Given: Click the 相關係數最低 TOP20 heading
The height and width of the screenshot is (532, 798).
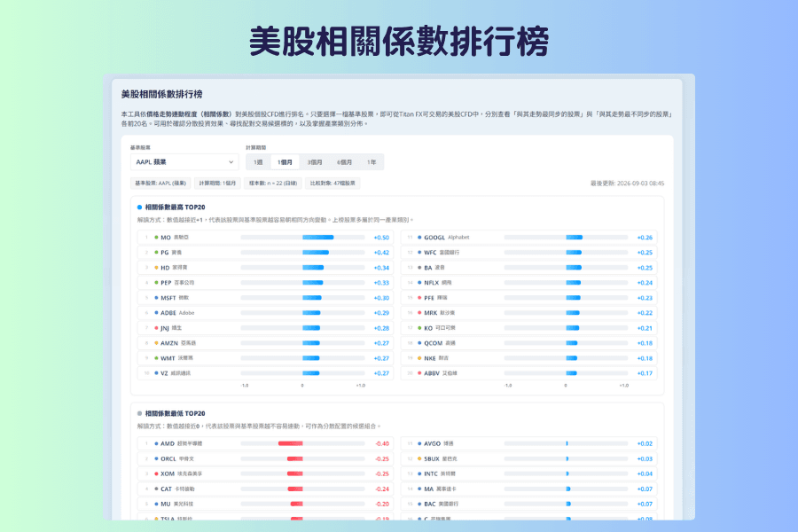Looking at the screenshot, I should click(175, 413).
